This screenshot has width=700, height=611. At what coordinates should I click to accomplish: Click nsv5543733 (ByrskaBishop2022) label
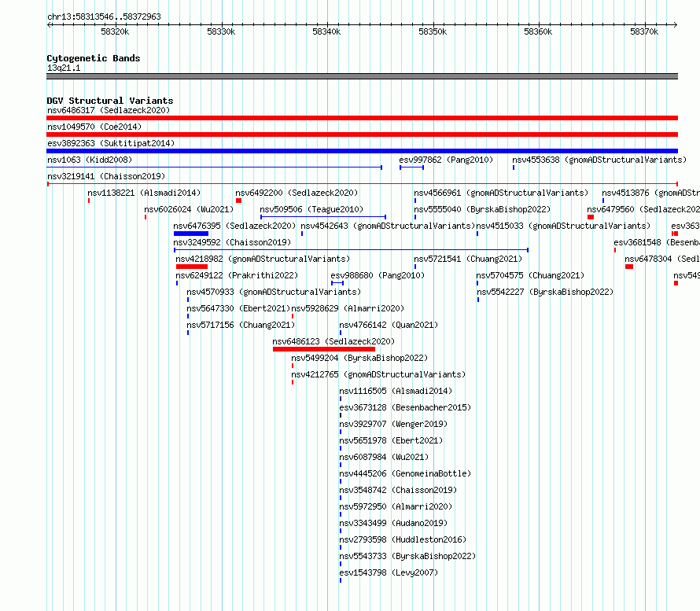pos(407,556)
